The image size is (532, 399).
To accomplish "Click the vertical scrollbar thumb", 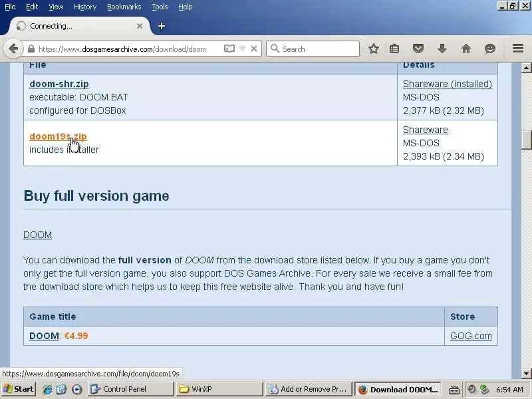I will [x=526, y=140].
